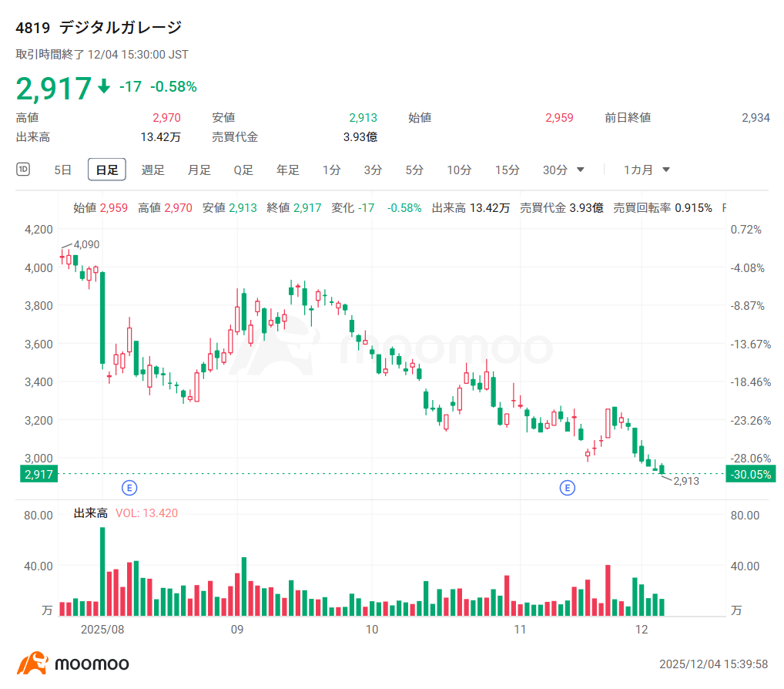Open the 30分 interval dropdown
Viewport: 784px width, 689px height.
(556, 170)
